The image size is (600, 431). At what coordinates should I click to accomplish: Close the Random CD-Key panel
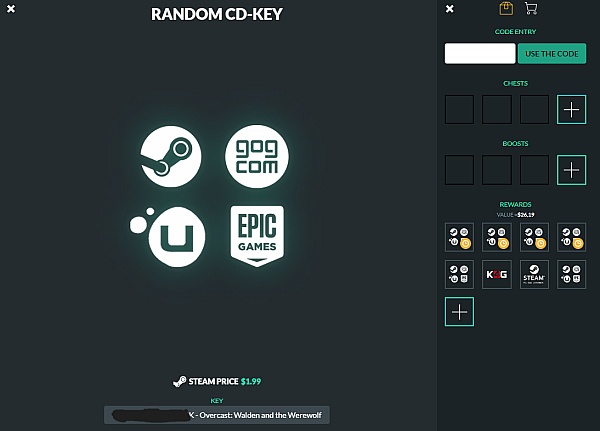(x=11, y=8)
